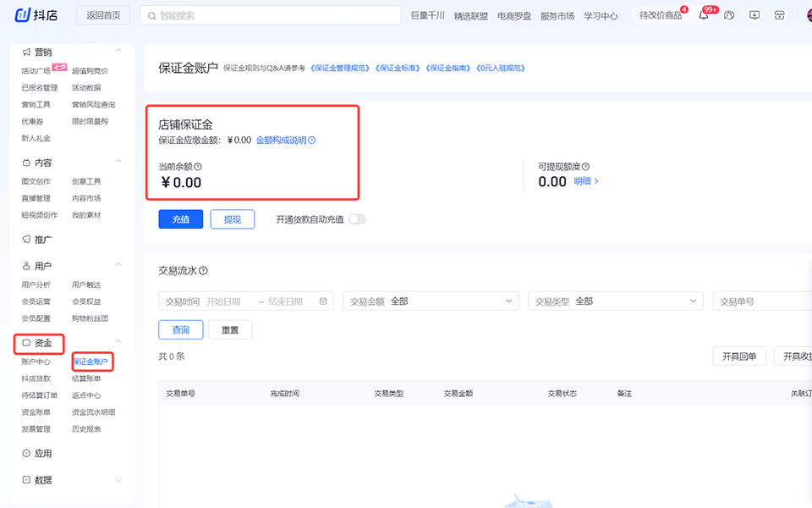Click the Doudian logo icon

[23, 15]
